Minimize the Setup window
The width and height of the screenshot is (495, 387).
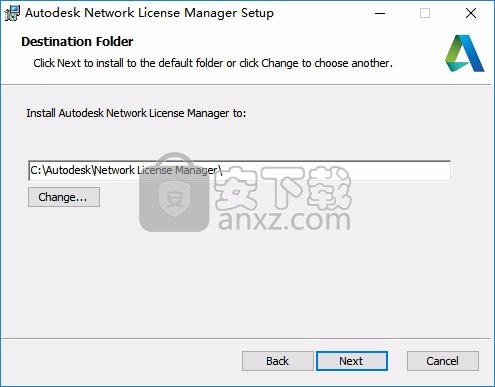[x=380, y=13]
